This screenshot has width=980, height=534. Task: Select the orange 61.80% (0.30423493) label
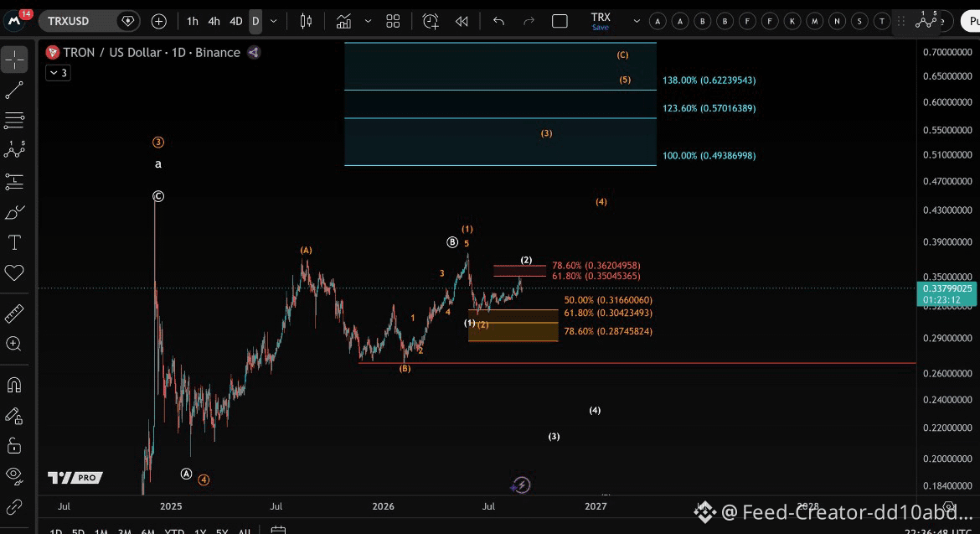(x=608, y=313)
